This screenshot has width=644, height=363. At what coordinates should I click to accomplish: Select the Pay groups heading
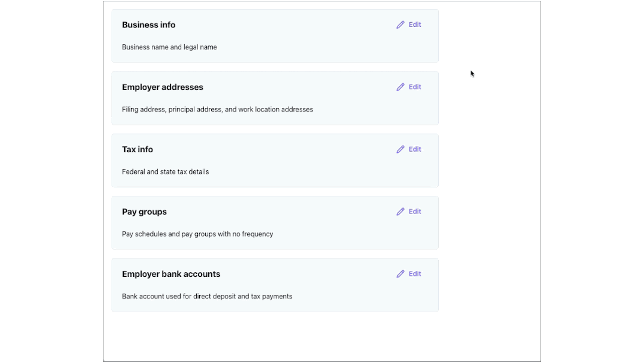pyautogui.click(x=144, y=212)
